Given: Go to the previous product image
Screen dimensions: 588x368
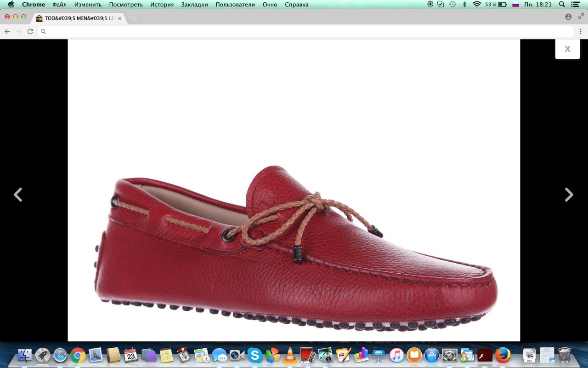Looking at the screenshot, I should pyautogui.click(x=18, y=195).
